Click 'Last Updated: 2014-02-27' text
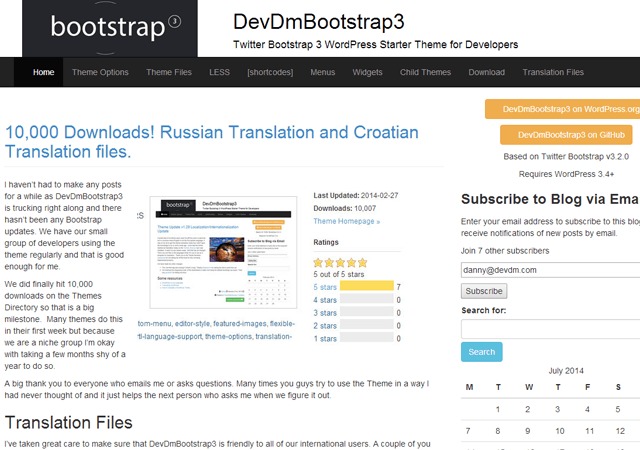Screen dimensions: 640x450 click(356, 196)
